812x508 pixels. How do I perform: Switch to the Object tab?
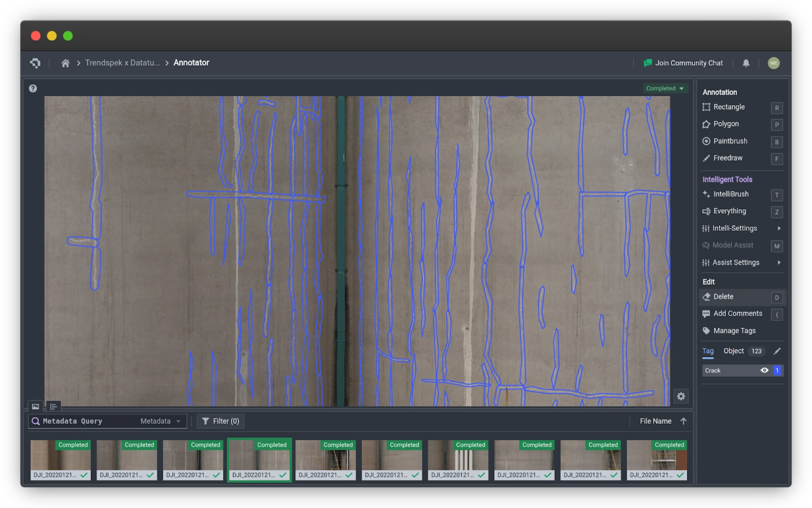point(733,351)
